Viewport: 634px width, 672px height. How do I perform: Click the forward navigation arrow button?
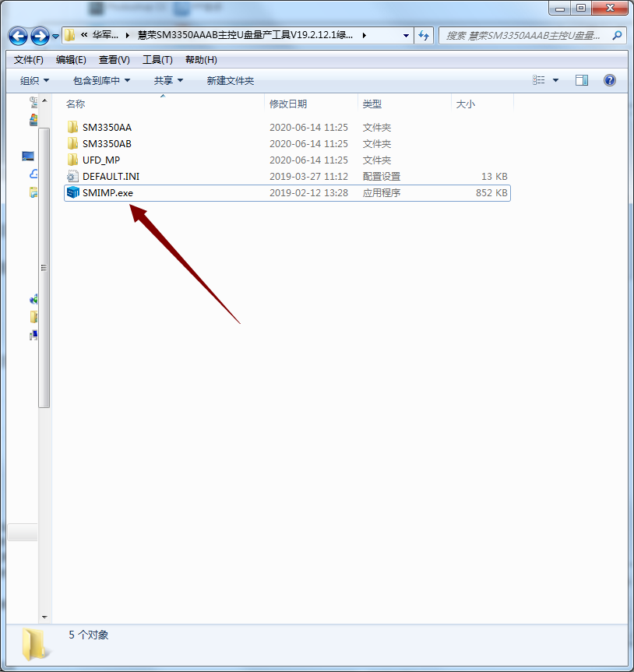(40, 36)
